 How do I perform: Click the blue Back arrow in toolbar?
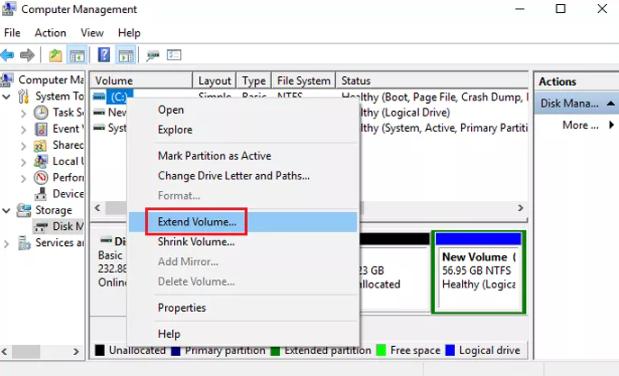point(8,55)
